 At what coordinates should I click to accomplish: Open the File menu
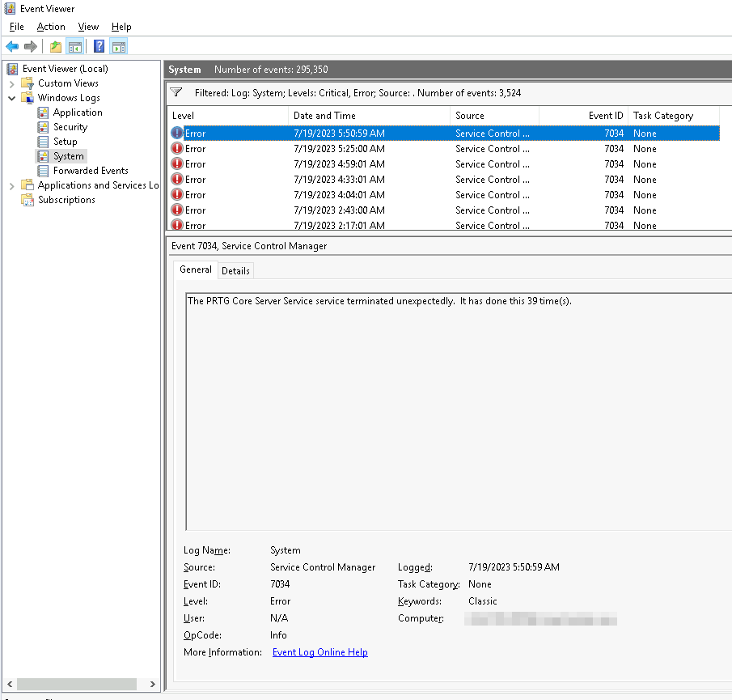click(16, 27)
